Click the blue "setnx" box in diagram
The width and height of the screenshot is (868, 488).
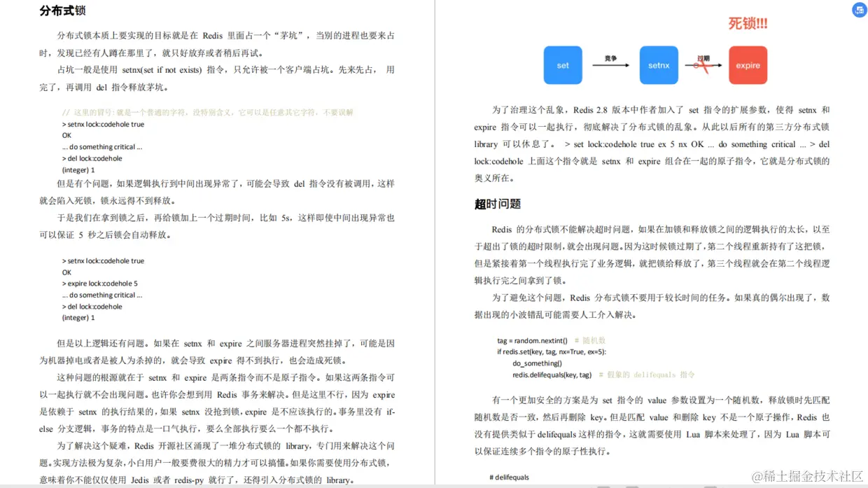pos(659,65)
